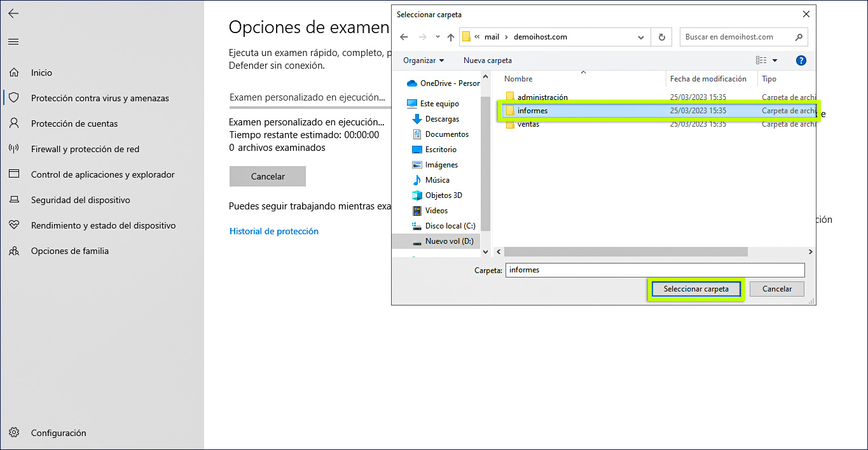Open Documentos in the navigation pane
The width and height of the screenshot is (868, 450).
440,134
